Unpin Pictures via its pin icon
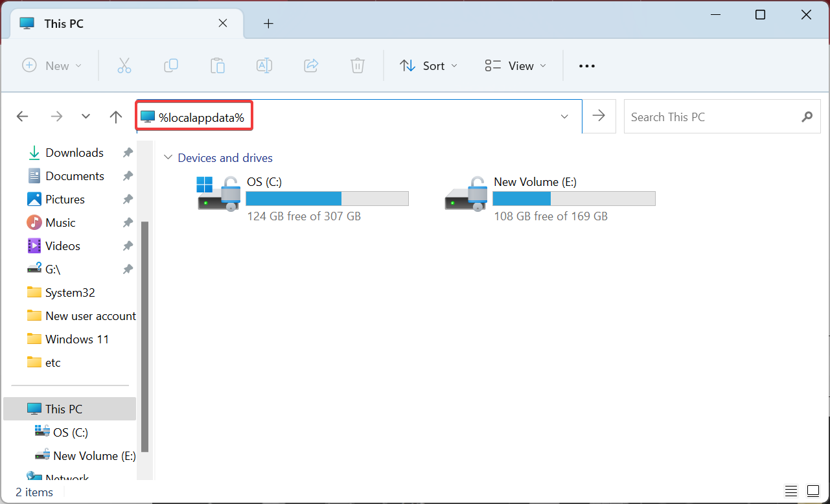Image resolution: width=830 pixels, height=504 pixels. point(128,200)
